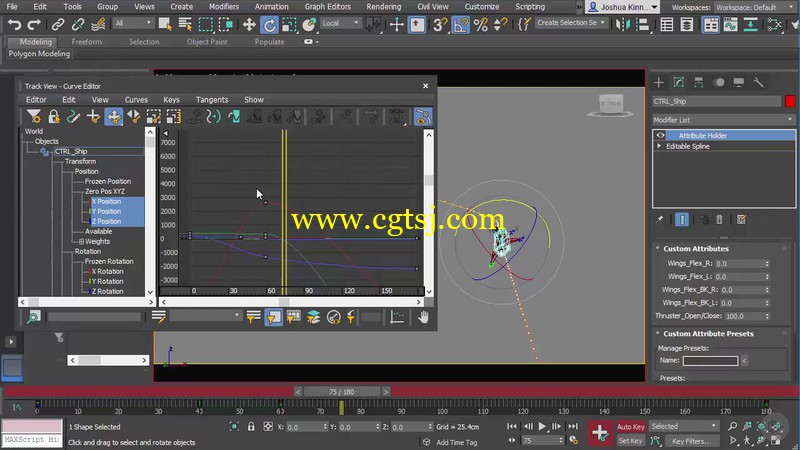Click Go to Start playback button

pos(511,426)
